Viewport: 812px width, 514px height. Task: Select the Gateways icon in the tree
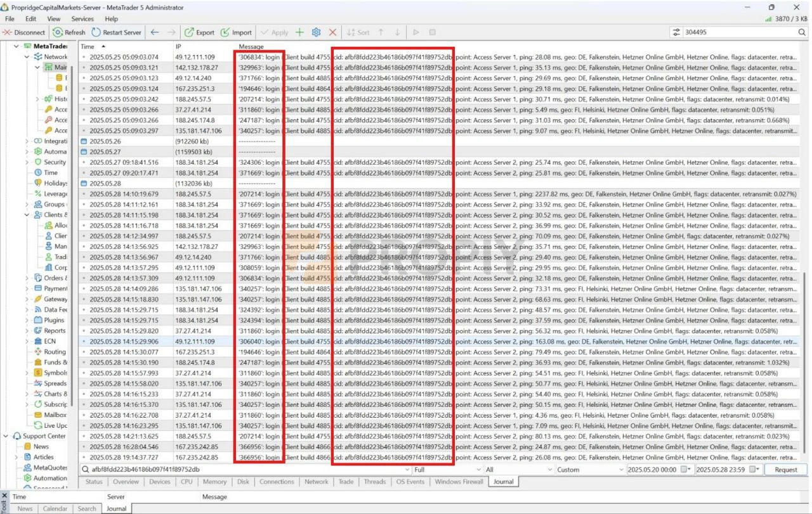point(38,299)
